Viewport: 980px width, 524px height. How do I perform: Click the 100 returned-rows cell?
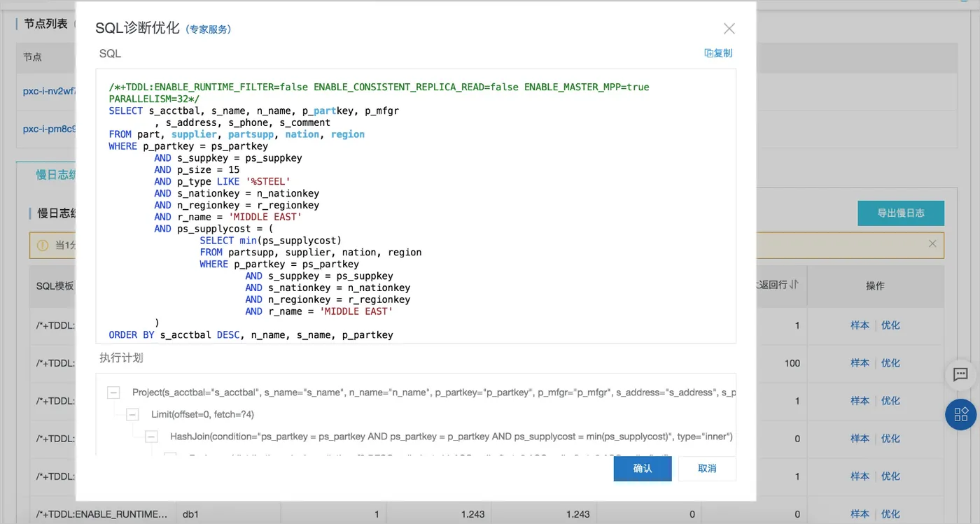(x=792, y=363)
